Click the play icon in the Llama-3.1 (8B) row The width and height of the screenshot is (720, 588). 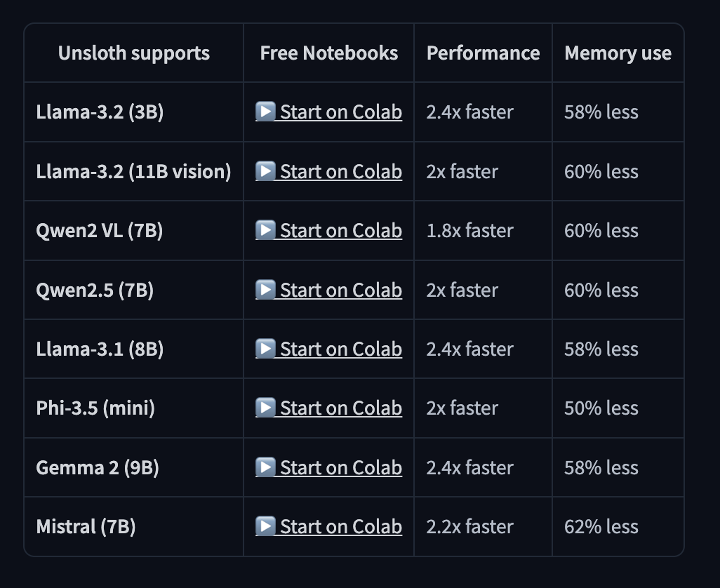tap(265, 349)
